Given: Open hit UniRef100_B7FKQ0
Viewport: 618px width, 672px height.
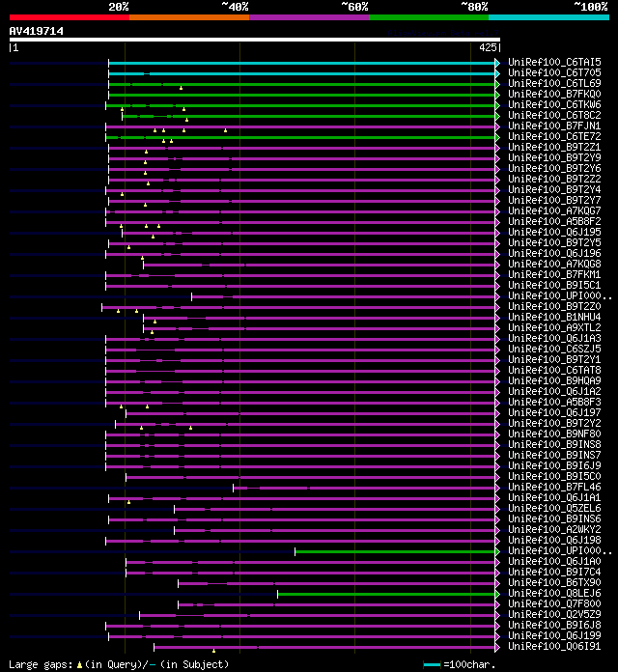Looking at the screenshot, I should point(554,94).
